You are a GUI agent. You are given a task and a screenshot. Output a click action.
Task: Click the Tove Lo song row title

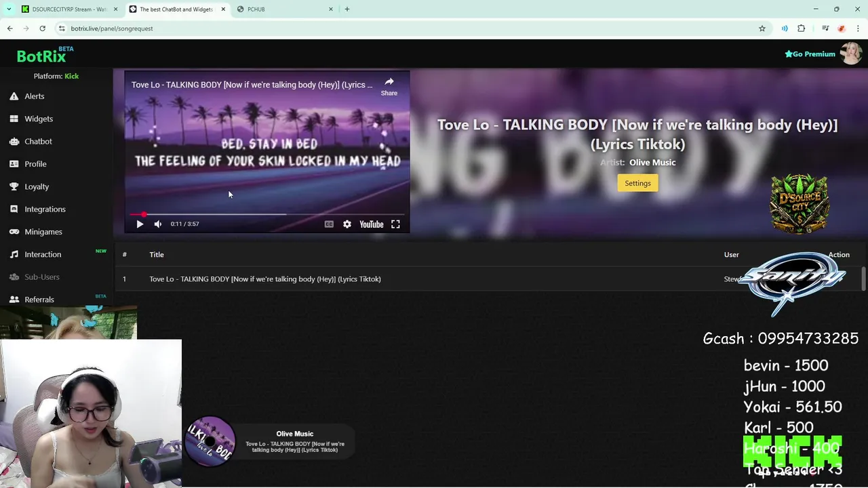pos(265,279)
